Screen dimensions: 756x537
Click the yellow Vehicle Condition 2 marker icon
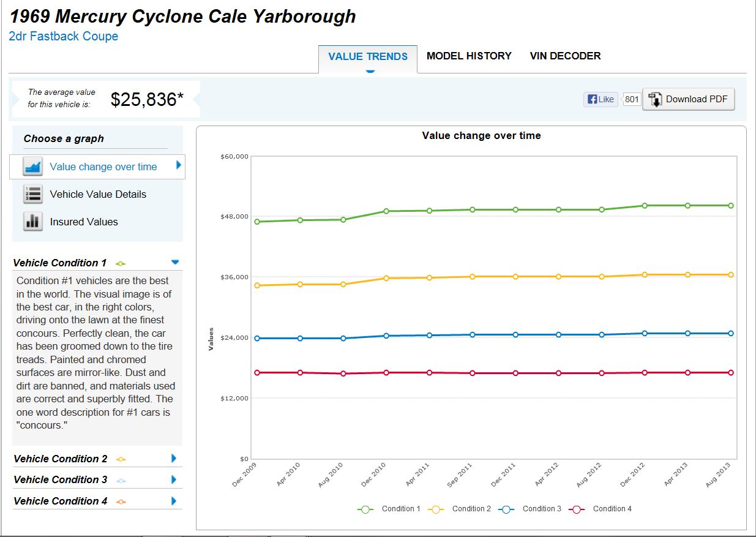point(121,459)
